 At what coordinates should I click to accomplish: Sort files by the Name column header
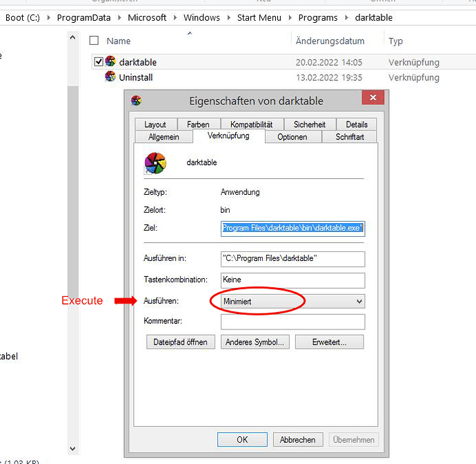click(119, 41)
